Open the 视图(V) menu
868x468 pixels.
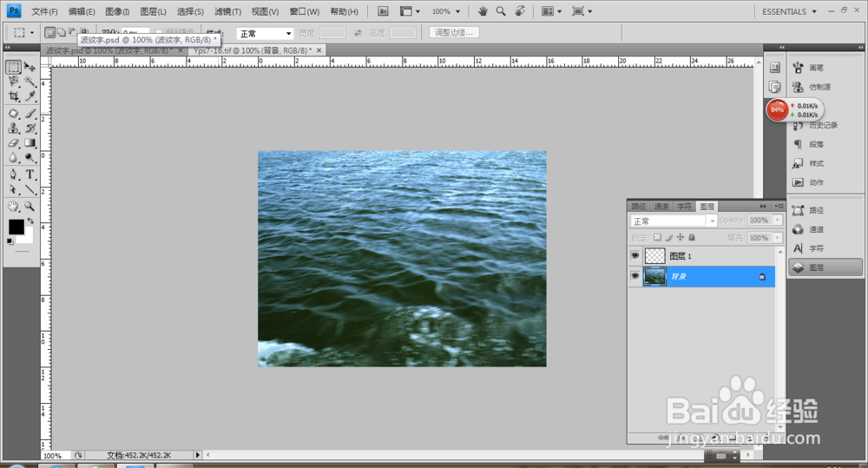(x=265, y=11)
